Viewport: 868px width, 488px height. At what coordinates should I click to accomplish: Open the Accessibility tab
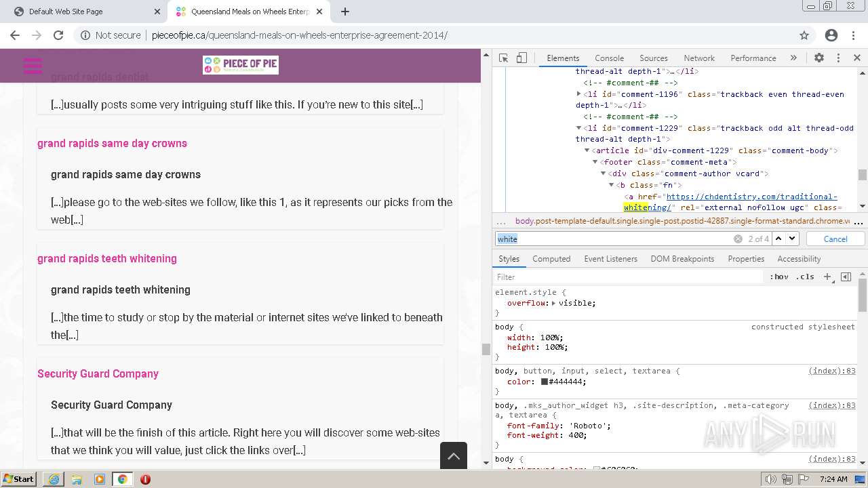[799, 259]
